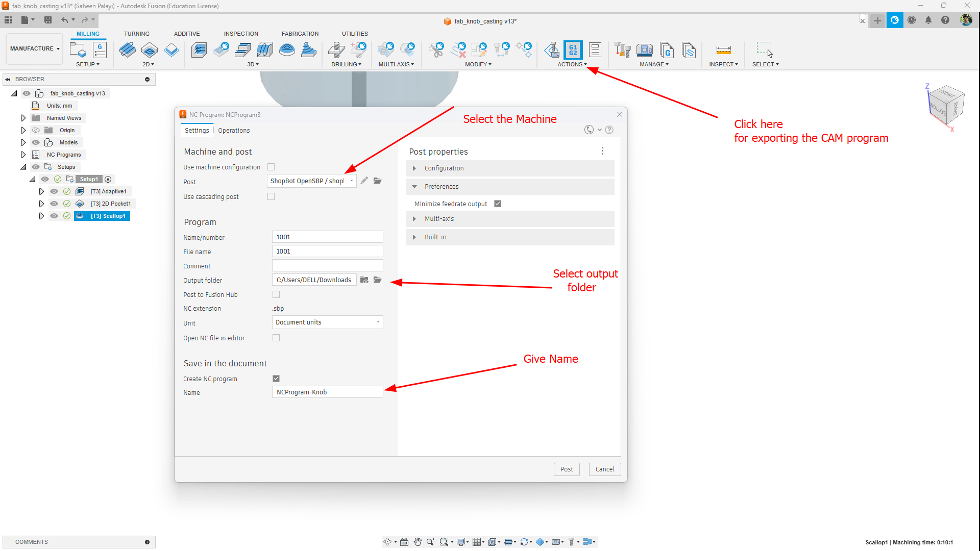Image resolution: width=980 pixels, height=551 pixels.
Task: Expand the Configuration section
Action: tap(510, 168)
